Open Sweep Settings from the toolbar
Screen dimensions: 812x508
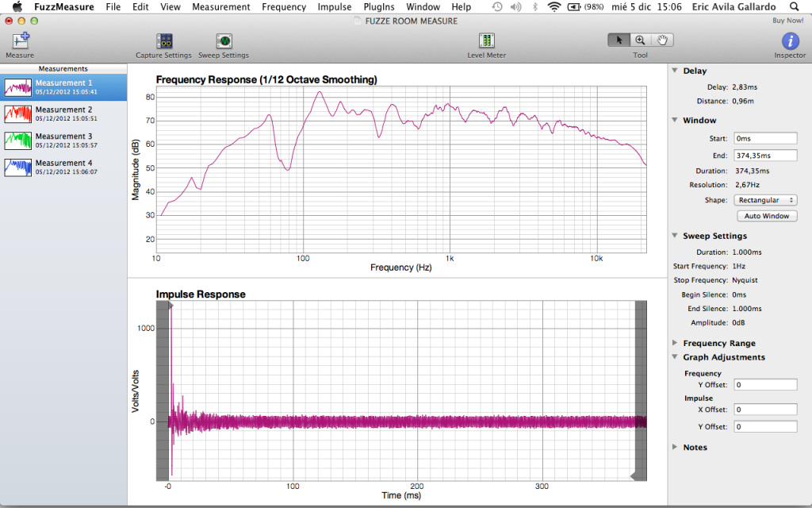(x=224, y=41)
